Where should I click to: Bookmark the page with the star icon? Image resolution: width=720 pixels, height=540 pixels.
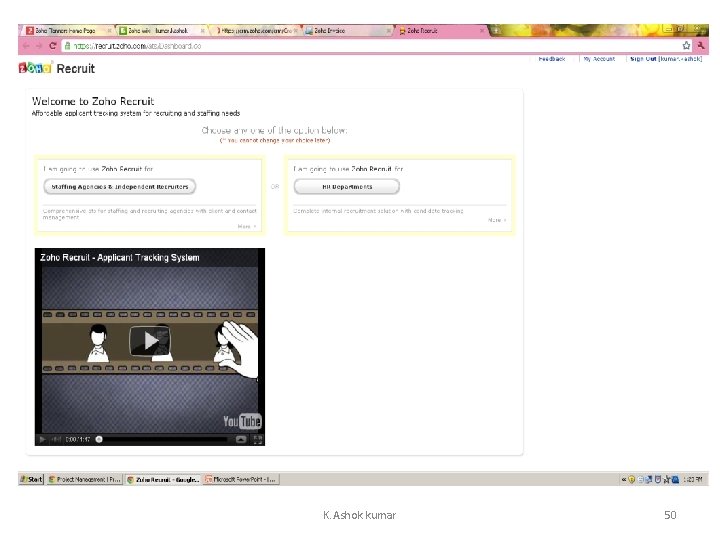(686, 45)
